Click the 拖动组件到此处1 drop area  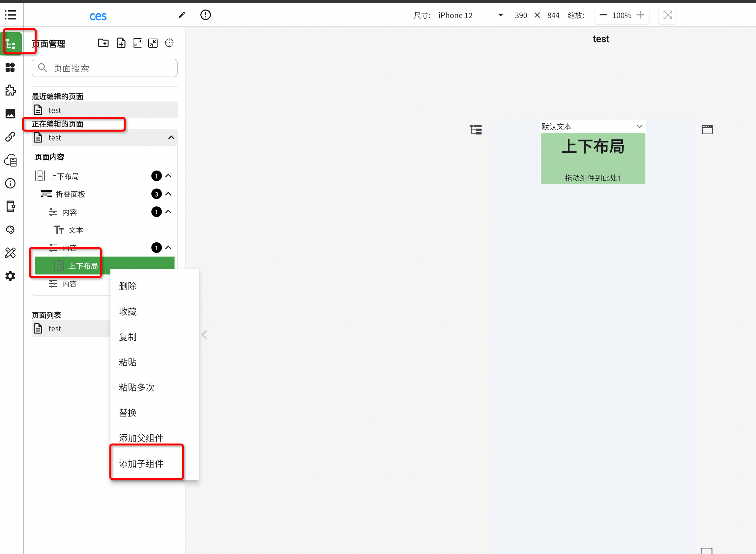click(593, 178)
